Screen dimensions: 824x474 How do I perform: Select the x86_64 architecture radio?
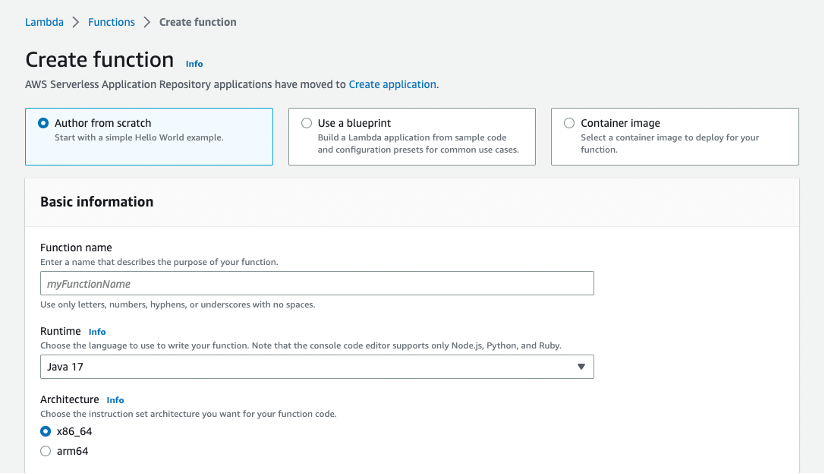click(x=45, y=431)
